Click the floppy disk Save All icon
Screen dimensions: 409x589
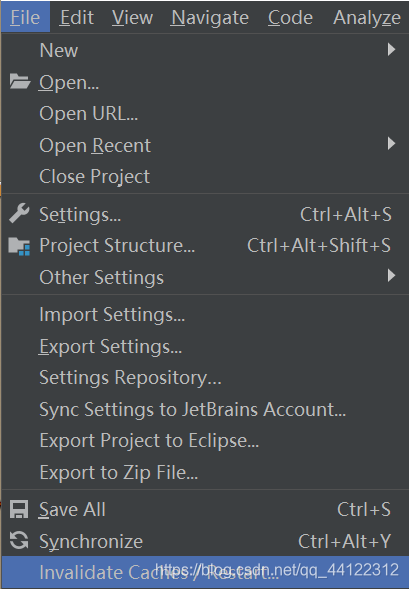[19, 509]
